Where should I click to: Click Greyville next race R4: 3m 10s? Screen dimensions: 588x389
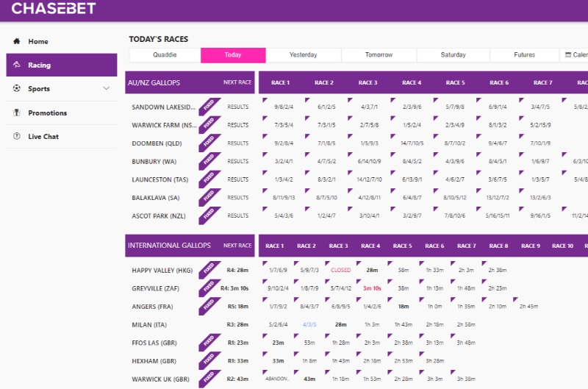234,288
